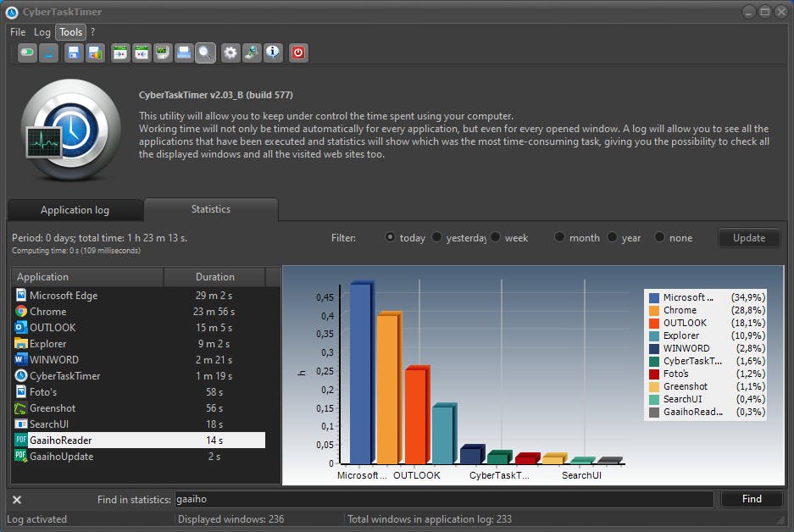Click the 23 m 56 s duration cell

coord(214,311)
